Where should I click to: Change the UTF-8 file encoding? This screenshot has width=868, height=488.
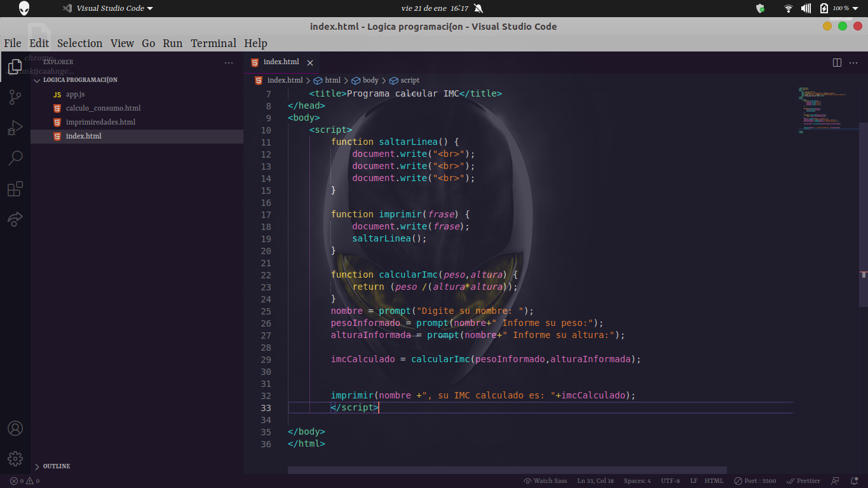coord(670,481)
